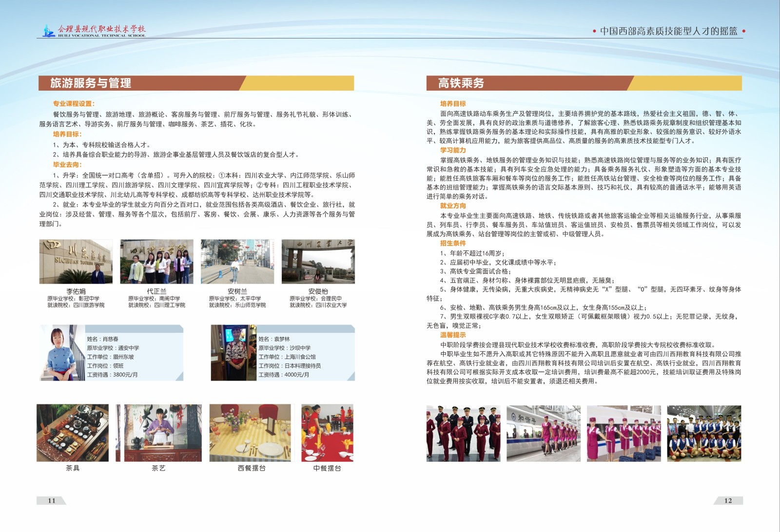Select the 安树兰 campus photo
This screenshot has width=780, height=532.
pyautogui.click(x=237, y=262)
